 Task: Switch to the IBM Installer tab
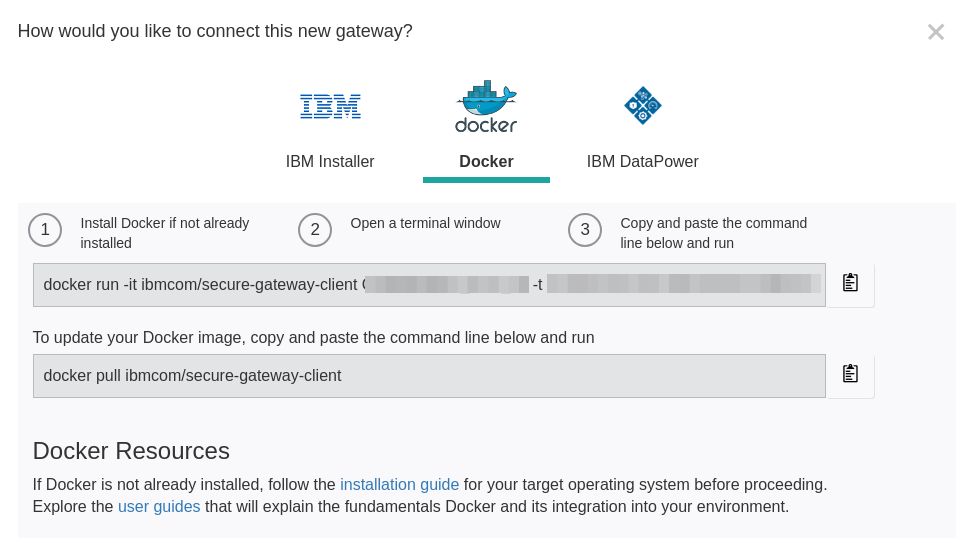[x=330, y=161]
